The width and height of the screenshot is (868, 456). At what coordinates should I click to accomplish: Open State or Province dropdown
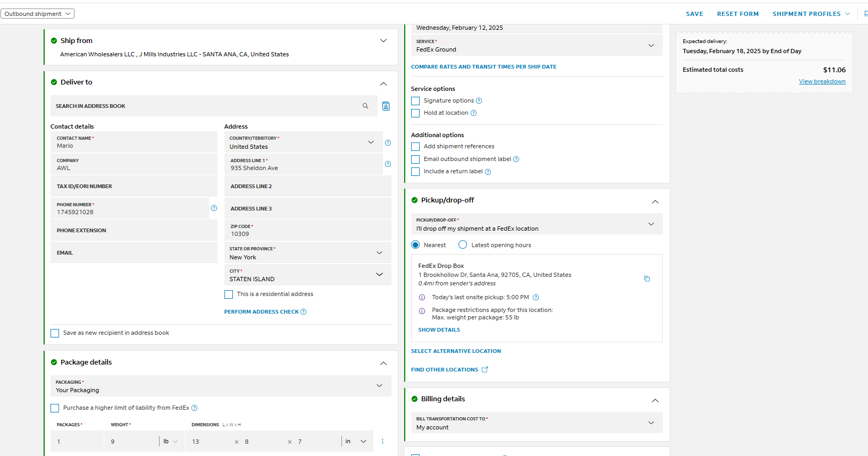point(308,252)
